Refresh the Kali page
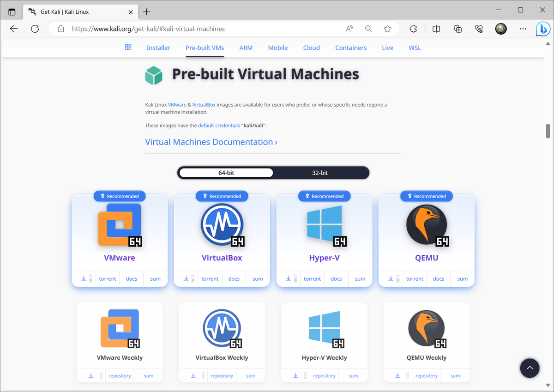This screenshot has width=554, height=392. (x=35, y=29)
